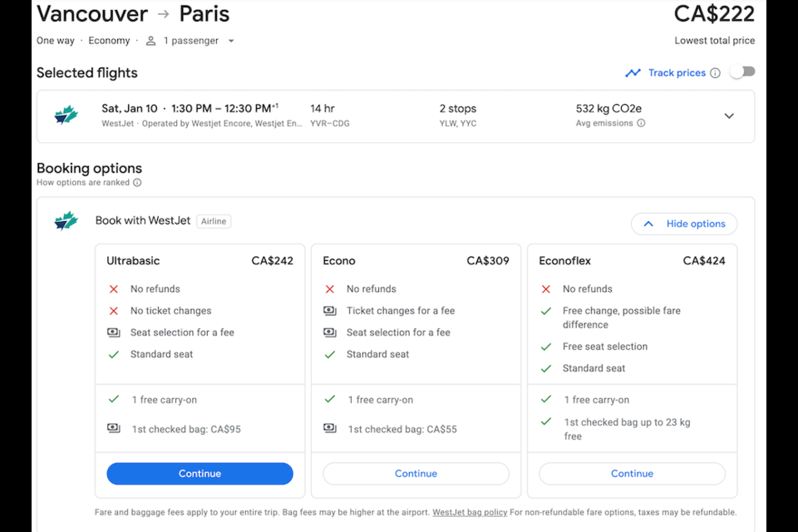Click the 532 kg CO2e emissions value
The height and width of the screenshot is (532, 798).
coord(608,108)
